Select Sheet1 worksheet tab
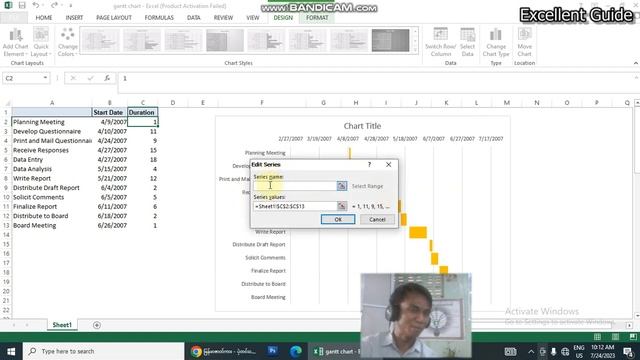 click(x=62, y=325)
